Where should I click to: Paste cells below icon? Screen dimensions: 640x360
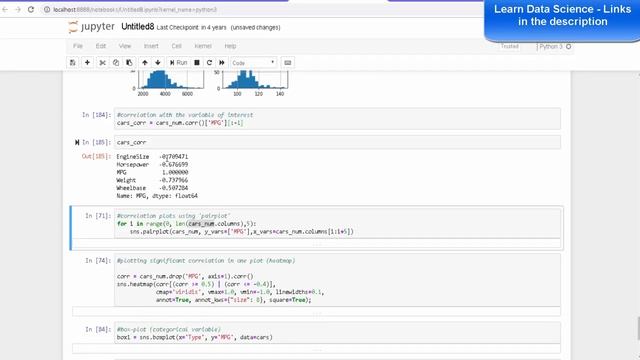tap(129, 62)
